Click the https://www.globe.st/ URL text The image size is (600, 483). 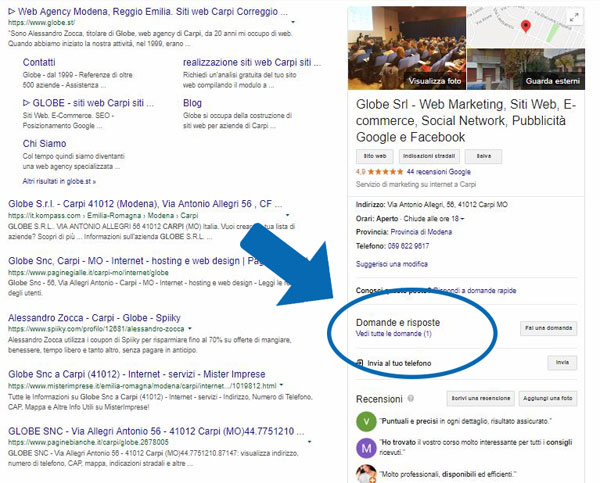(x=41, y=23)
